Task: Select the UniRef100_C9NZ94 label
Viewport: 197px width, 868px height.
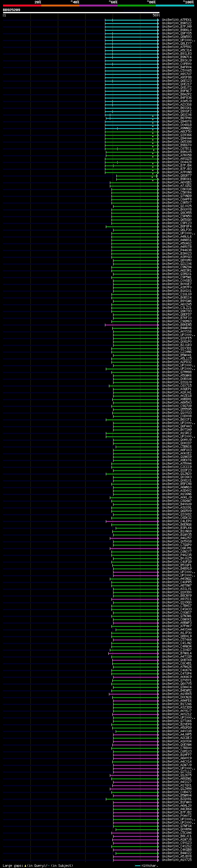Action: point(176,267)
